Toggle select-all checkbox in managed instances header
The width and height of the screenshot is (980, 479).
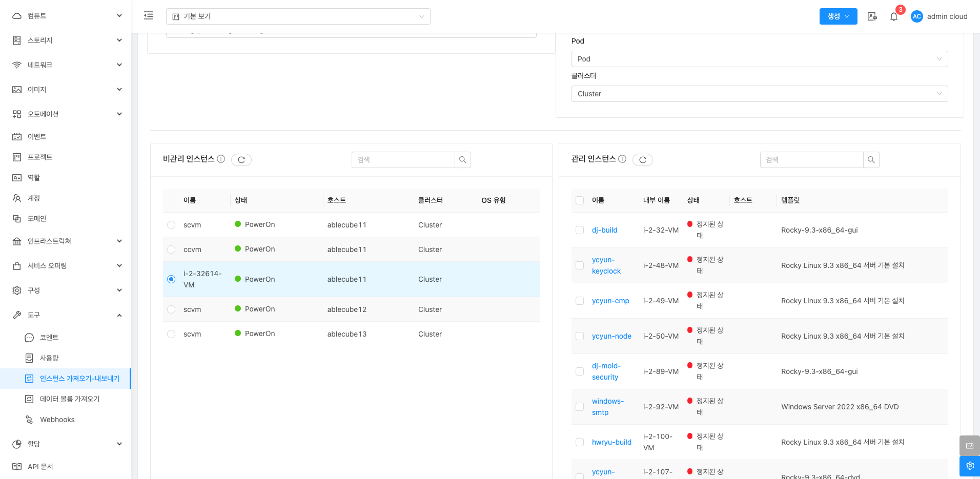580,200
